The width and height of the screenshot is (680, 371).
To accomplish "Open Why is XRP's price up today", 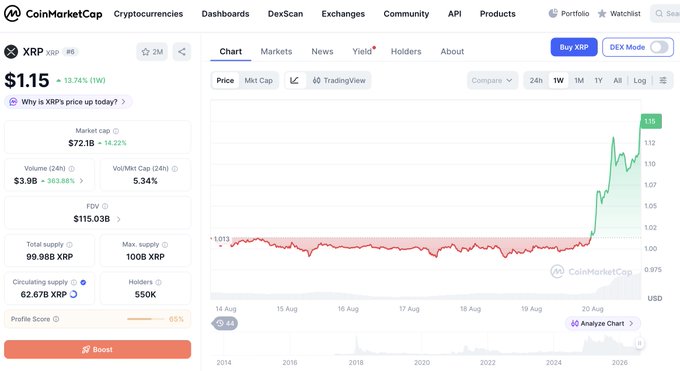I will (x=68, y=102).
